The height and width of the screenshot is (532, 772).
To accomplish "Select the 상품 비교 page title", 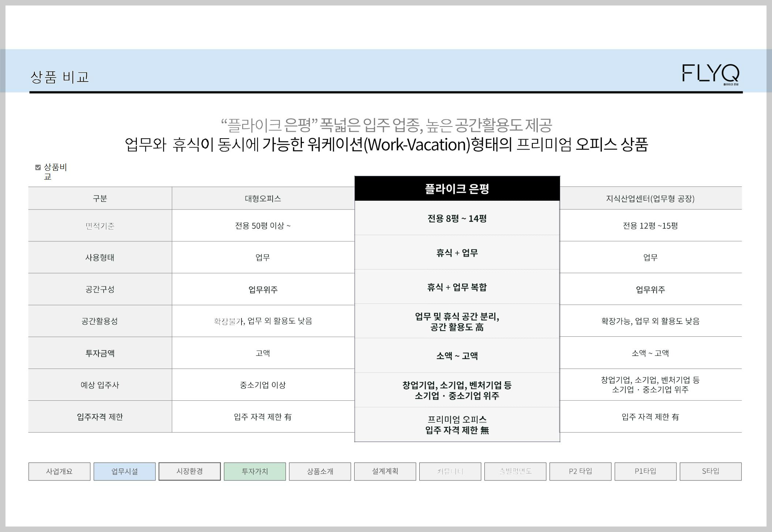I will (60, 77).
